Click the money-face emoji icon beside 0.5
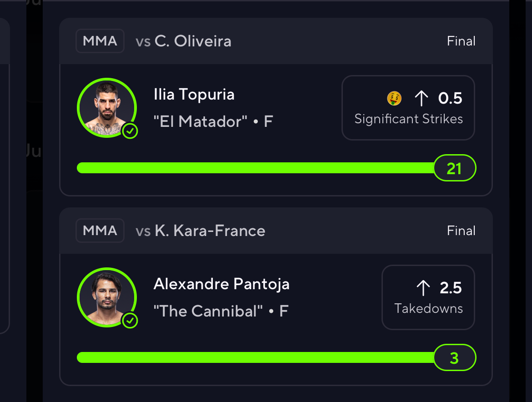532x402 pixels. [394, 98]
